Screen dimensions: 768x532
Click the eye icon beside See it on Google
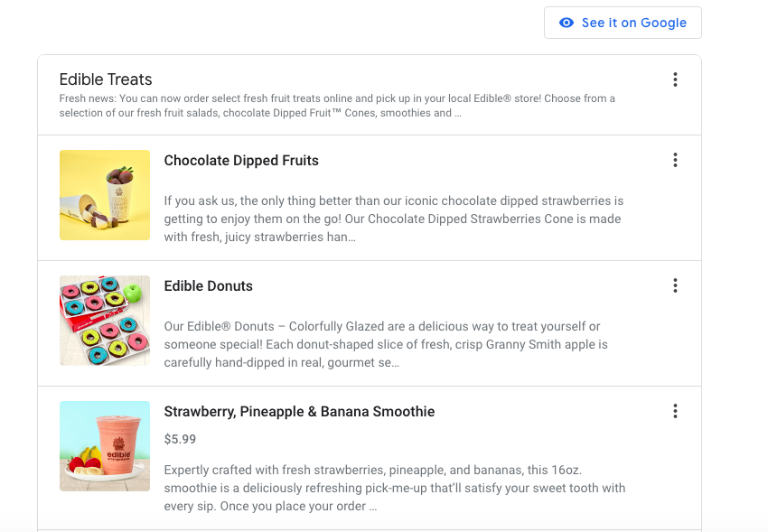[565, 23]
